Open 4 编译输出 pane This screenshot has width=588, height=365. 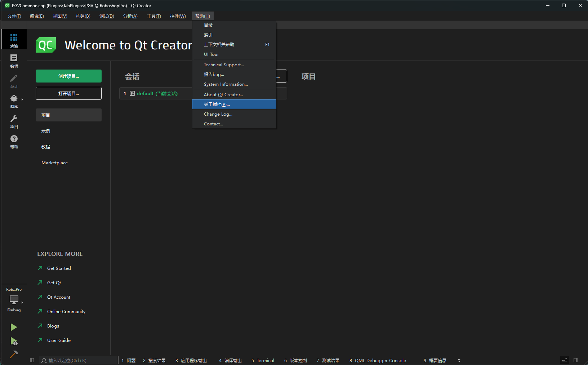(230, 360)
